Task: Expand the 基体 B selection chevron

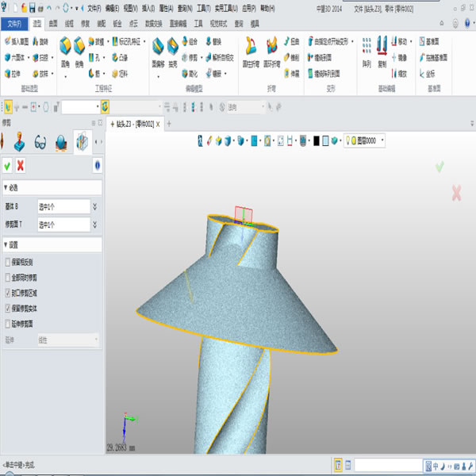Action: (x=94, y=206)
